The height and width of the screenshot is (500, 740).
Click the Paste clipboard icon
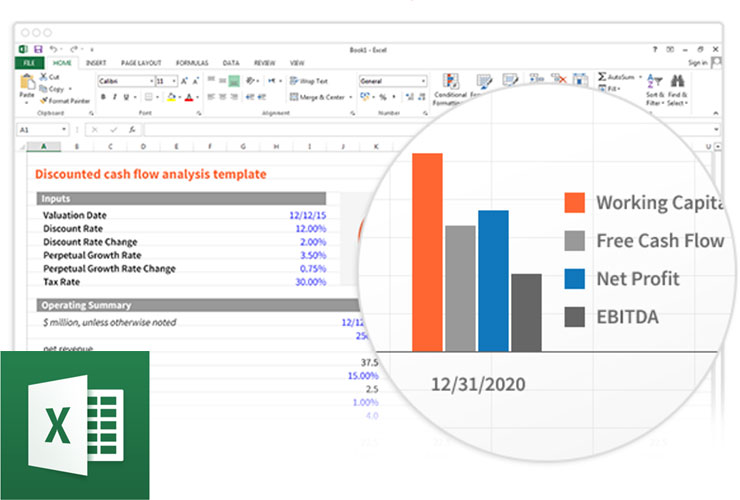coord(27,82)
